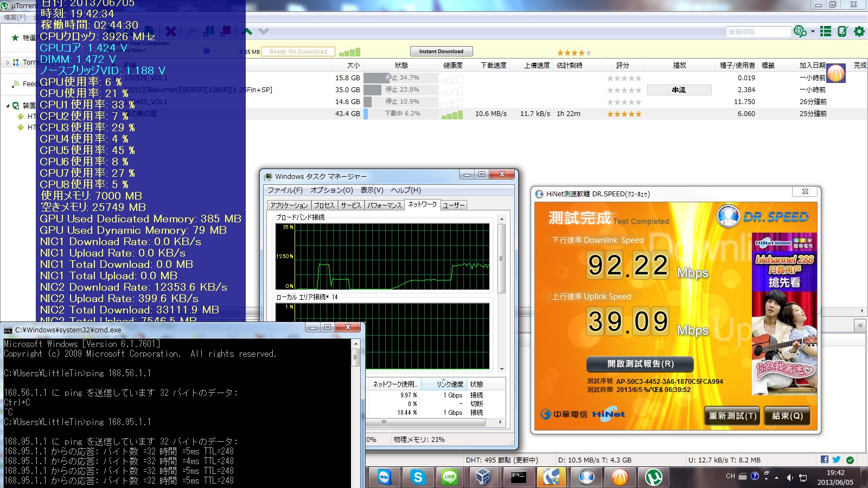The height and width of the screenshot is (488, 868).
Task: Click the 加入日期 column header in uTorrent
Action: (x=812, y=65)
